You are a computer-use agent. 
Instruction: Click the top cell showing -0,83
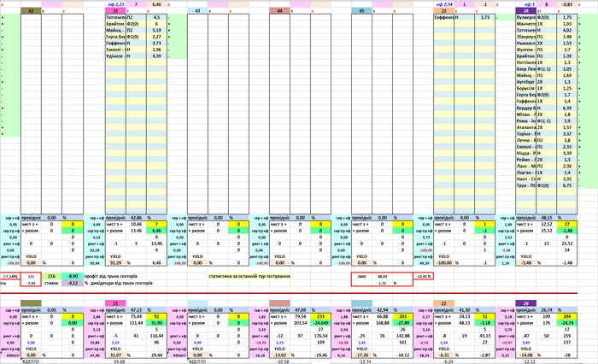point(567,4)
